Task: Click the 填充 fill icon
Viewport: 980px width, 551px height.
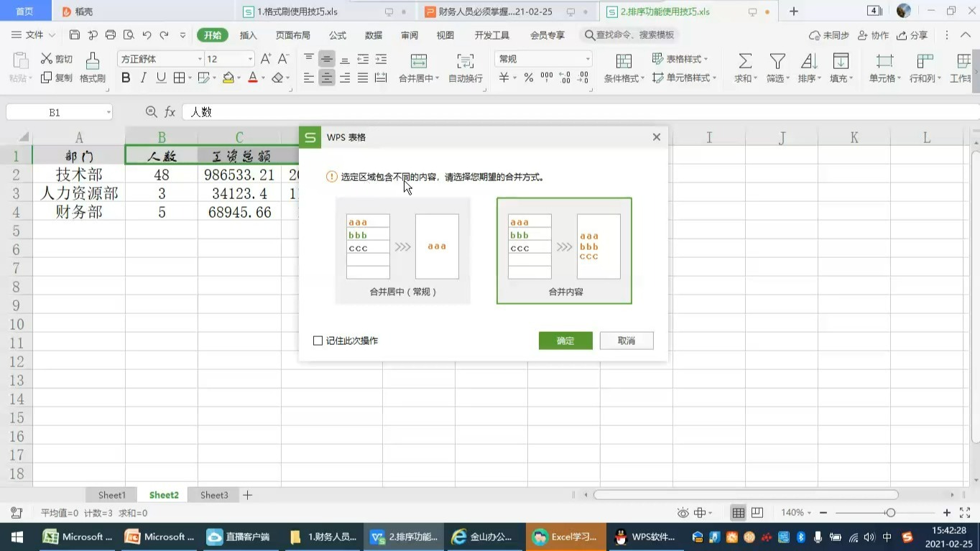Action: point(840,62)
